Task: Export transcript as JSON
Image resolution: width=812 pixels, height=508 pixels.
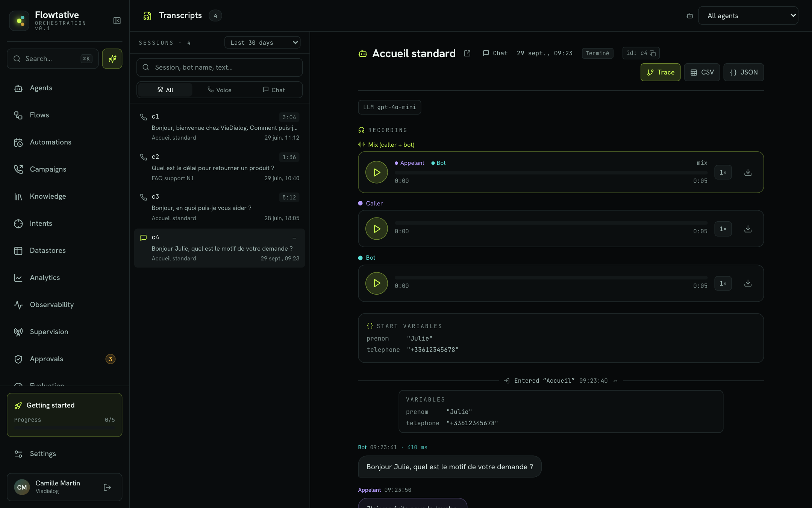Action: pyautogui.click(x=744, y=72)
